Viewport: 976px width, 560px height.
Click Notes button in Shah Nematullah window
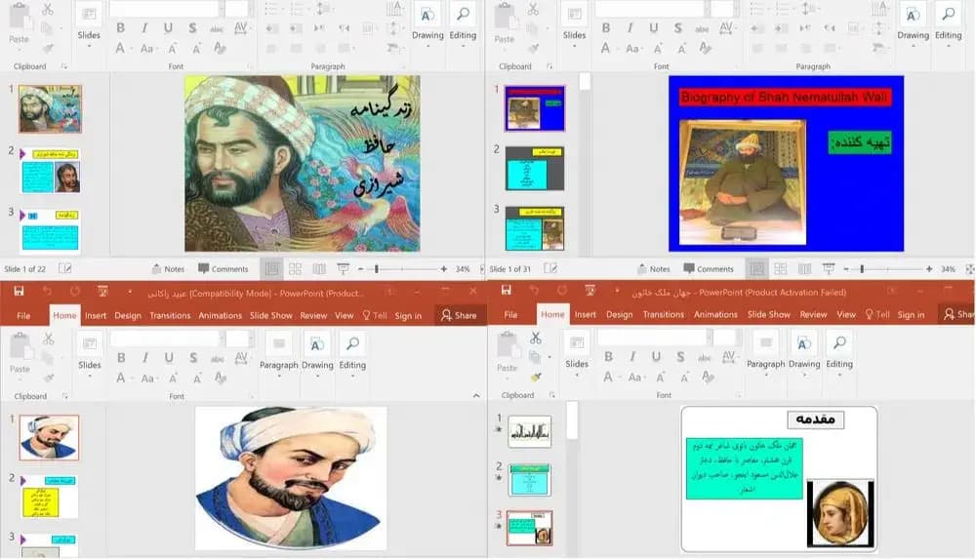[654, 269]
